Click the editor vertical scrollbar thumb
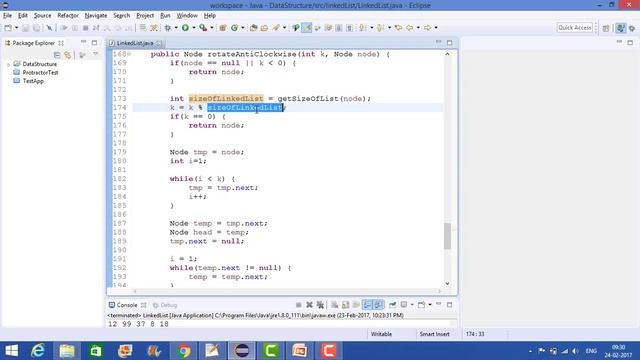The height and width of the screenshot is (360, 640). coord(447,236)
